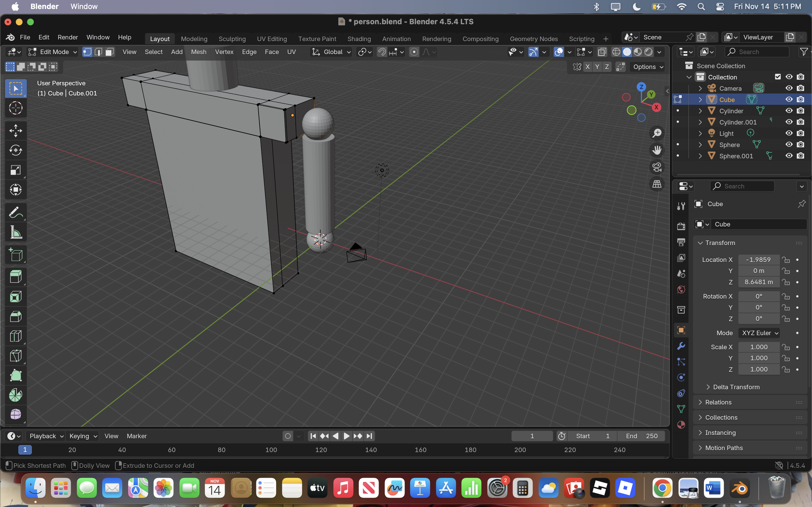Toggle X-ray display in viewport header
Image resolution: width=812 pixels, height=507 pixels.
[x=602, y=52]
